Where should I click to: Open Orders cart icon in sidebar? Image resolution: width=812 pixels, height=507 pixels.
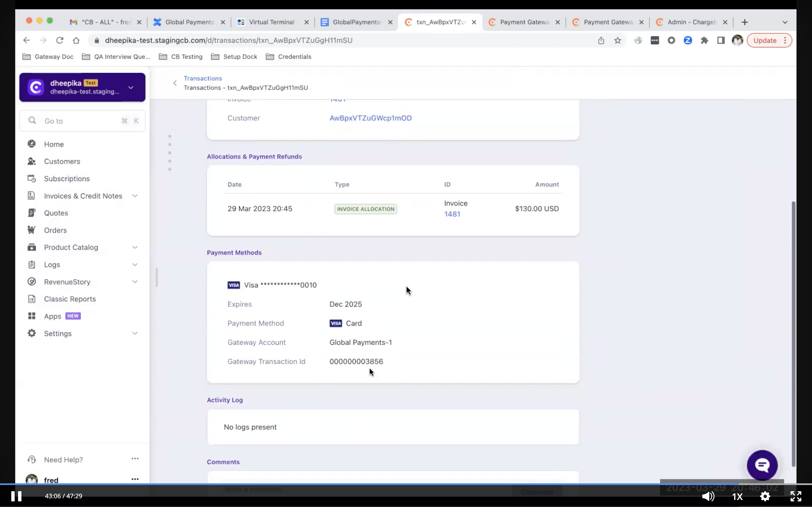pyautogui.click(x=32, y=230)
